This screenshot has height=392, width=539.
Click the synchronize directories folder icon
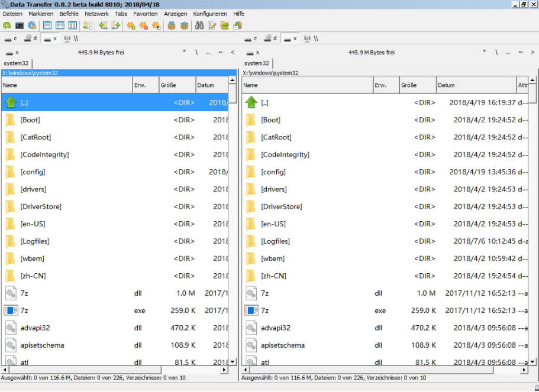[225, 25]
